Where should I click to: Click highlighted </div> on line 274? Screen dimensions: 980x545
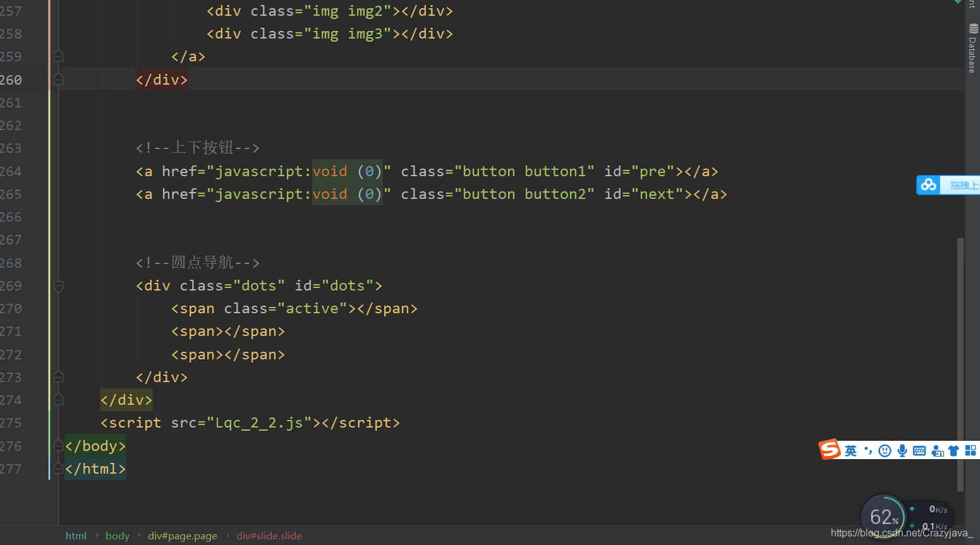click(126, 400)
